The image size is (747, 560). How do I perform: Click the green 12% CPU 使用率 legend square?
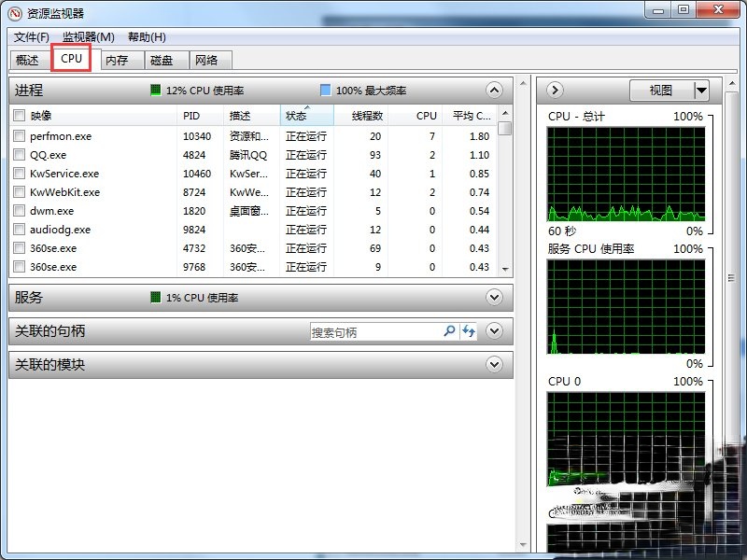coord(155,91)
